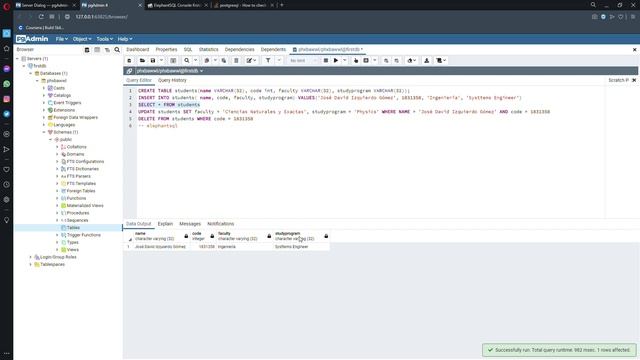Click the Save File disk icon
This screenshot has height=360, width=640.
coord(153,60)
